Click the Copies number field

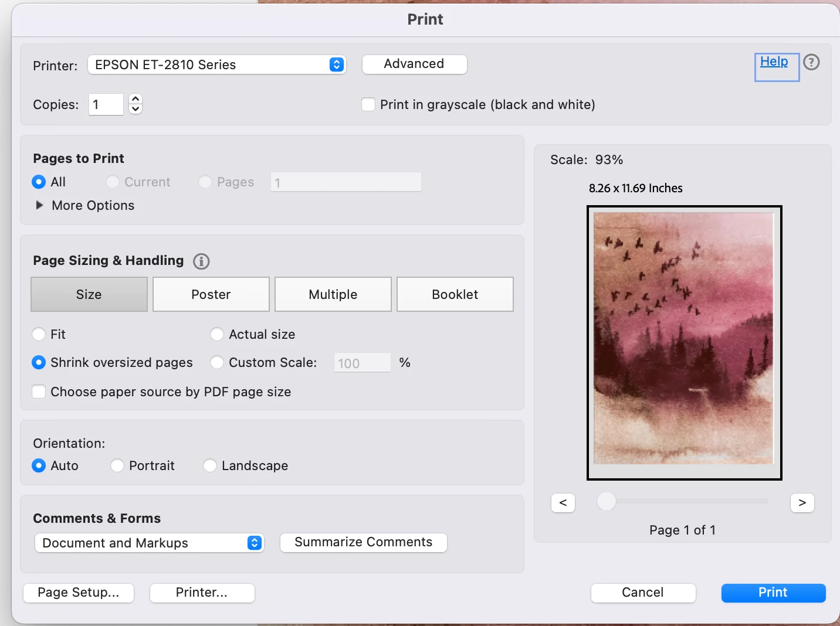tap(106, 104)
